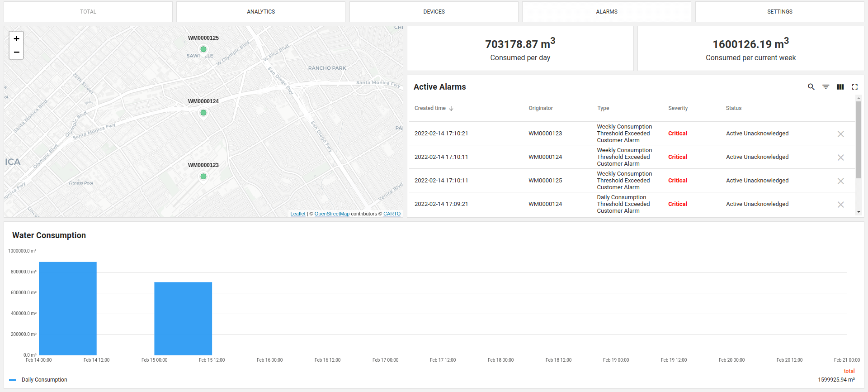Open the Settings tab

click(x=779, y=12)
